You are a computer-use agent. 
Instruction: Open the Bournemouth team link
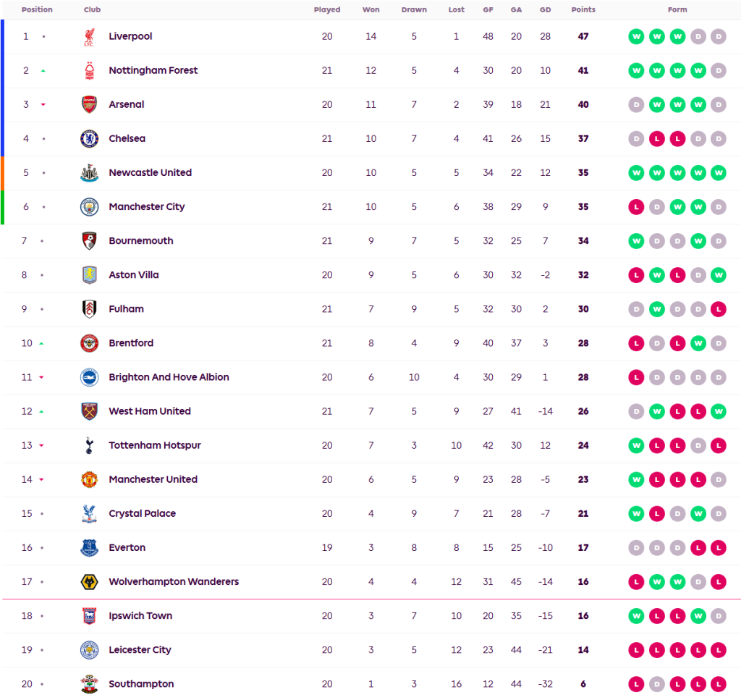coord(141,241)
